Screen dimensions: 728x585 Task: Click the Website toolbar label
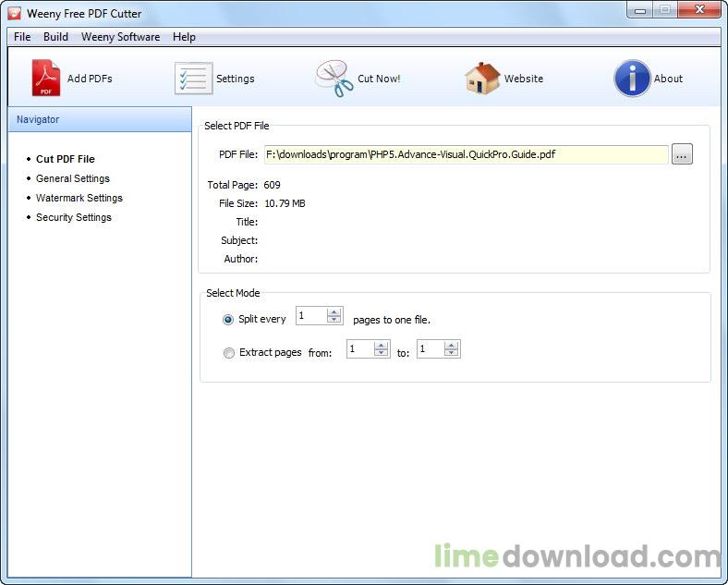[x=524, y=79]
